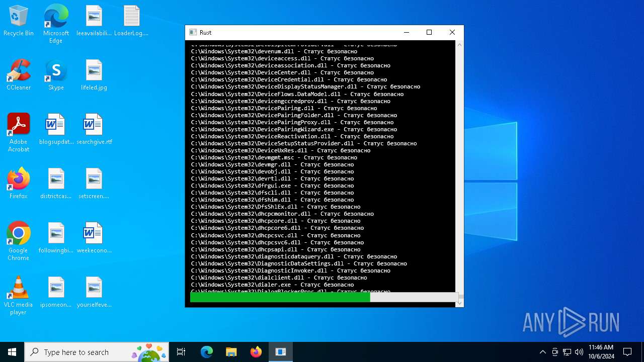Click the devmgmt.msc status line

(274, 157)
